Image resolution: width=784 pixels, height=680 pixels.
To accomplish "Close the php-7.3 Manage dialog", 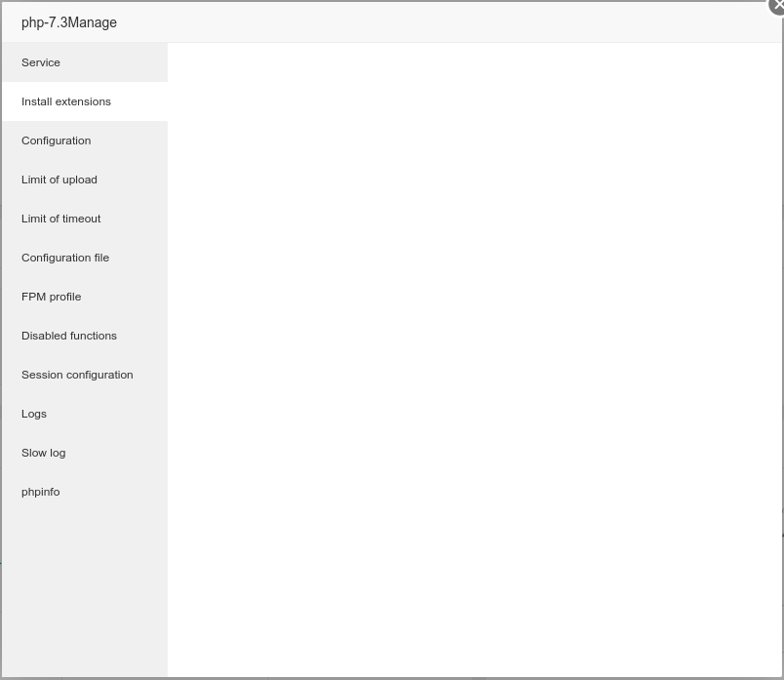I will click(x=777, y=6).
